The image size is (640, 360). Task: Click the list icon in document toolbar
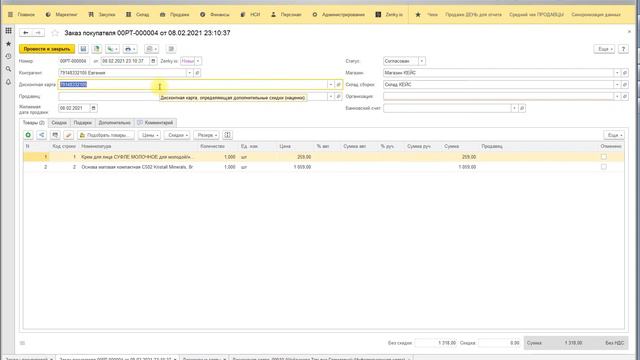(171, 49)
